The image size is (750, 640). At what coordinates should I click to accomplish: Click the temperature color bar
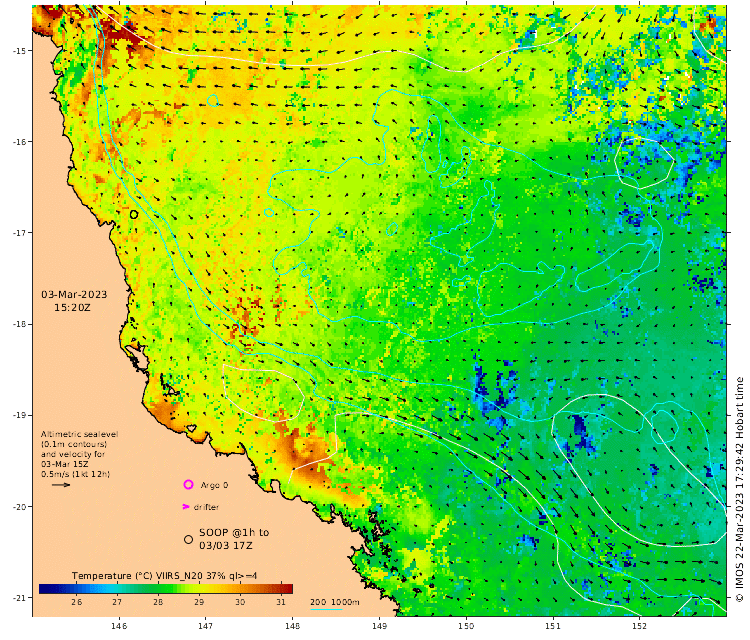click(166, 588)
